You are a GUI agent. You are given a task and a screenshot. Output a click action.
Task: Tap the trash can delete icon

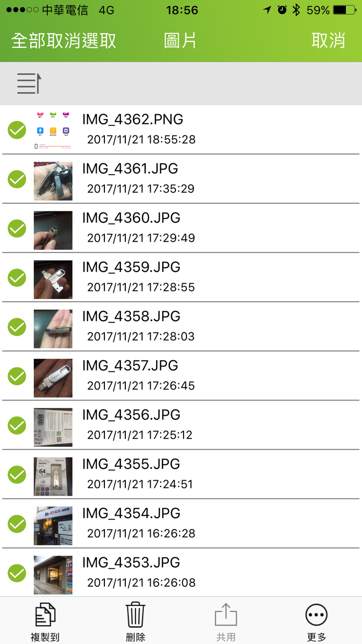[135, 615]
